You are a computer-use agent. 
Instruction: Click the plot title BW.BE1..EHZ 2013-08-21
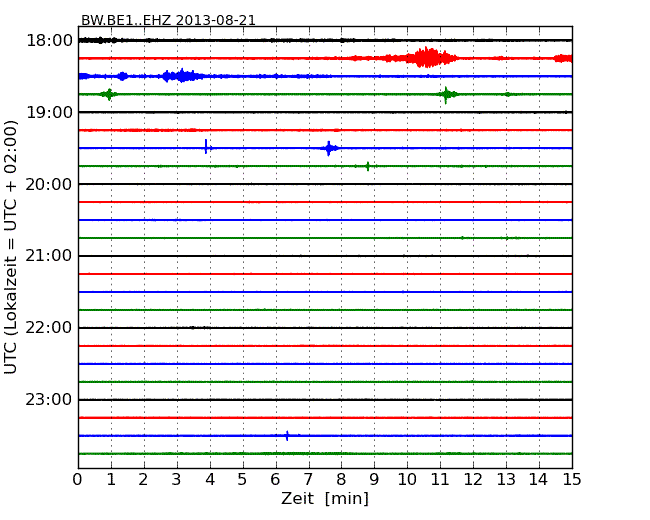coord(168,20)
